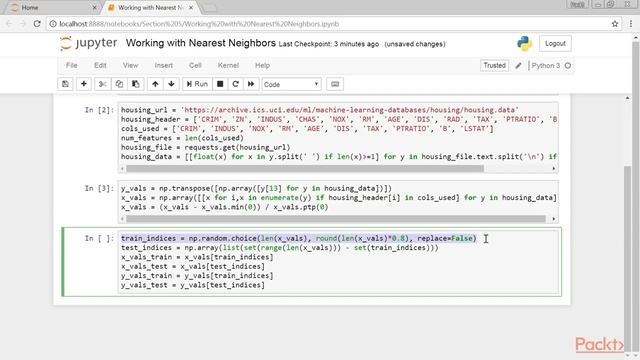The image size is (640, 360).
Task: Click right scroll arrow of cell In [3]
Action: 554,219
